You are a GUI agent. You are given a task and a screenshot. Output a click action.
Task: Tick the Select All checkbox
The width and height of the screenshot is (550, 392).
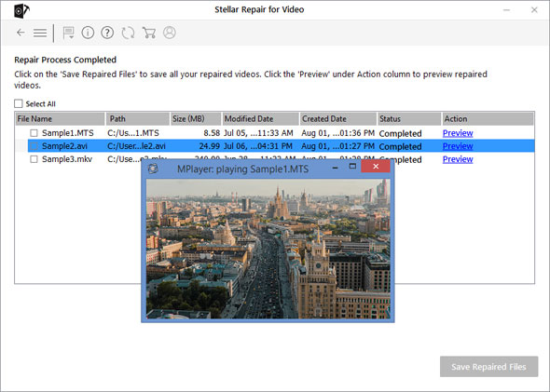click(19, 103)
